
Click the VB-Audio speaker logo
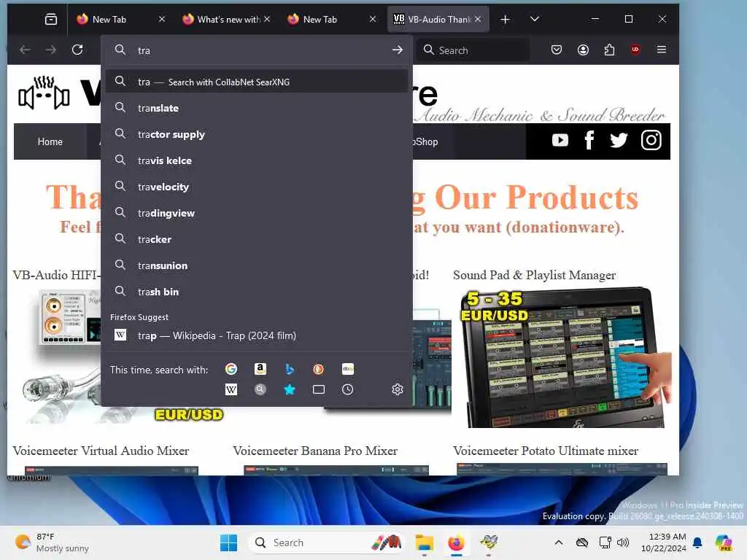click(44, 93)
